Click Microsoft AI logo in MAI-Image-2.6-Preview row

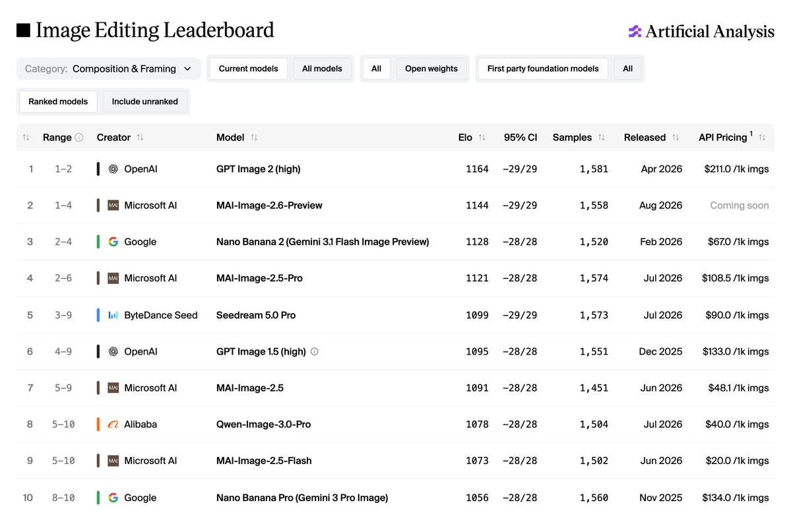point(113,205)
